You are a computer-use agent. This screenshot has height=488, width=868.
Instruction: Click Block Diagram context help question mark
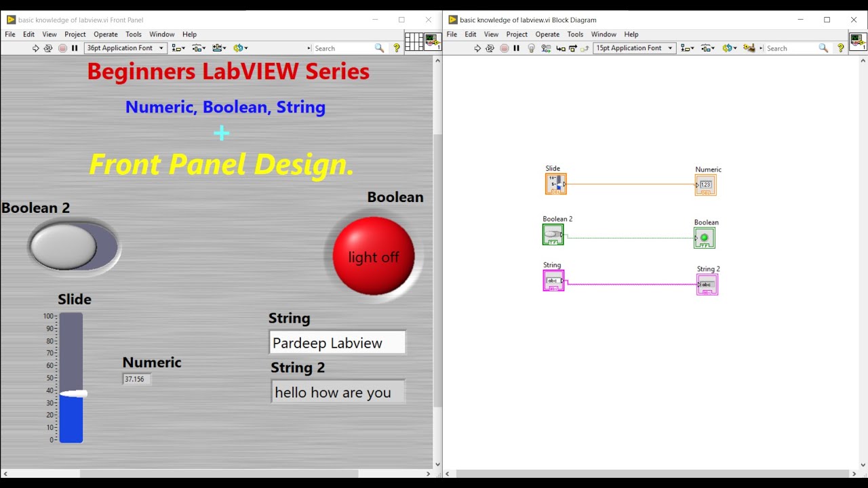click(841, 48)
